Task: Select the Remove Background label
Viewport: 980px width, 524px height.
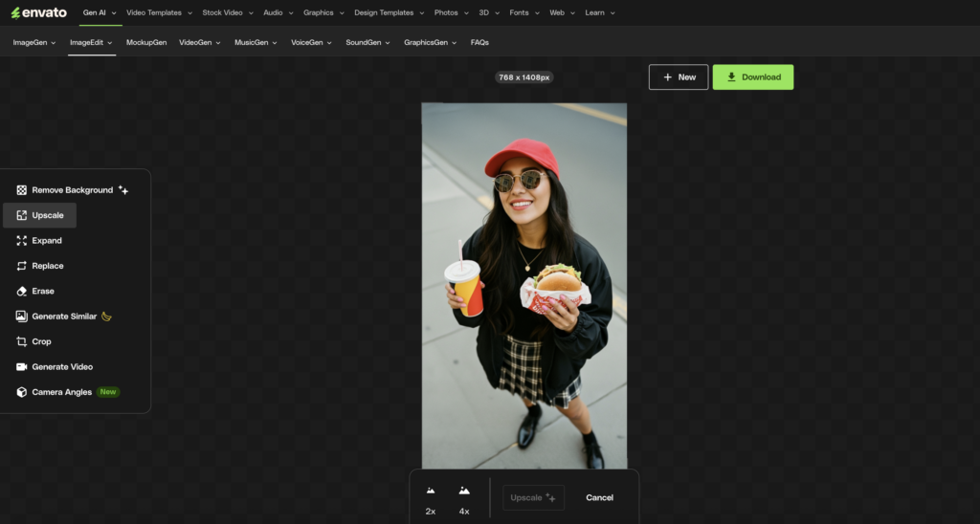Action: (73, 190)
